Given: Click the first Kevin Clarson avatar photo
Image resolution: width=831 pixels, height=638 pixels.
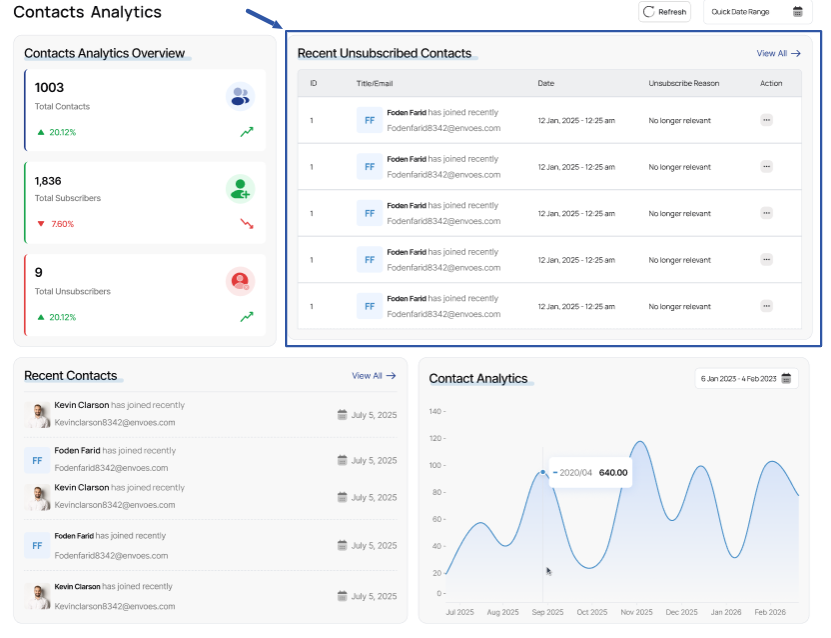Looking at the screenshot, I should point(37,414).
